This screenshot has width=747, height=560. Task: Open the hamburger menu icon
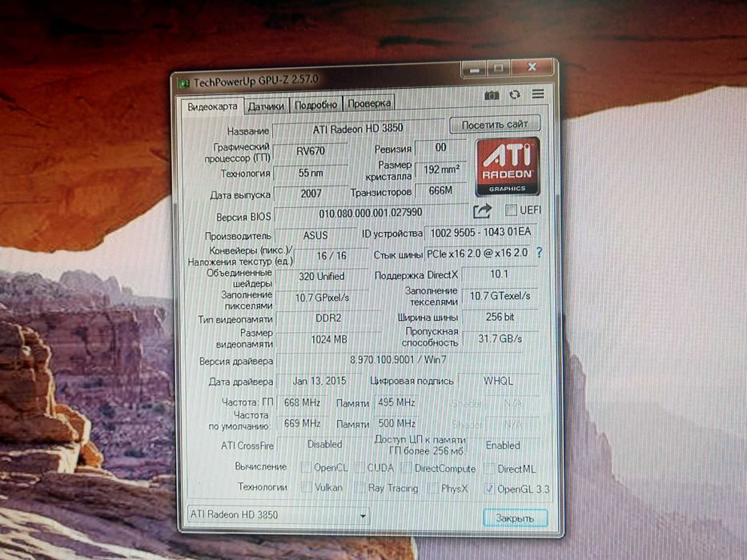[x=538, y=94]
